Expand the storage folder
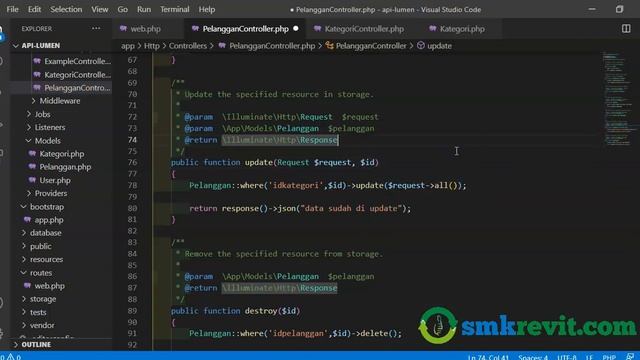 [x=43, y=299]
